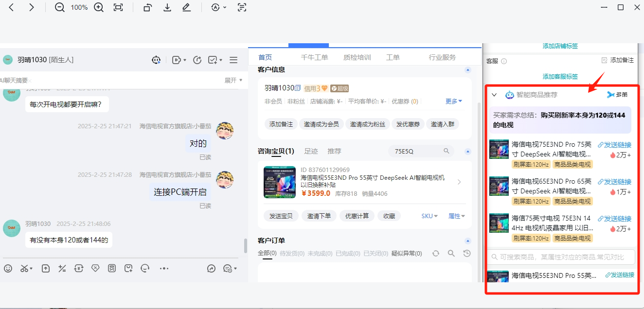The image size is (644, 309).
Task: Open the hamburger menu in chat header
Action: pyautogui.click(x=233, y=60)
